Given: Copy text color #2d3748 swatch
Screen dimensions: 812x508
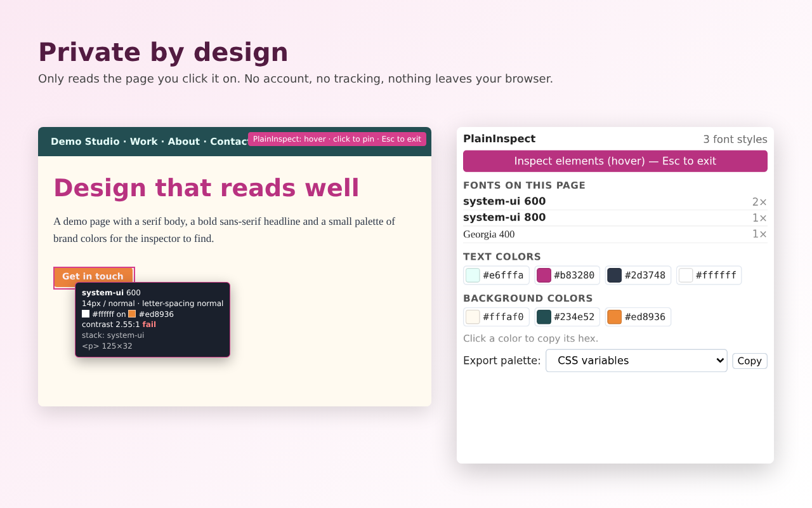Looking at the screenshot, I should click(638, 275).
